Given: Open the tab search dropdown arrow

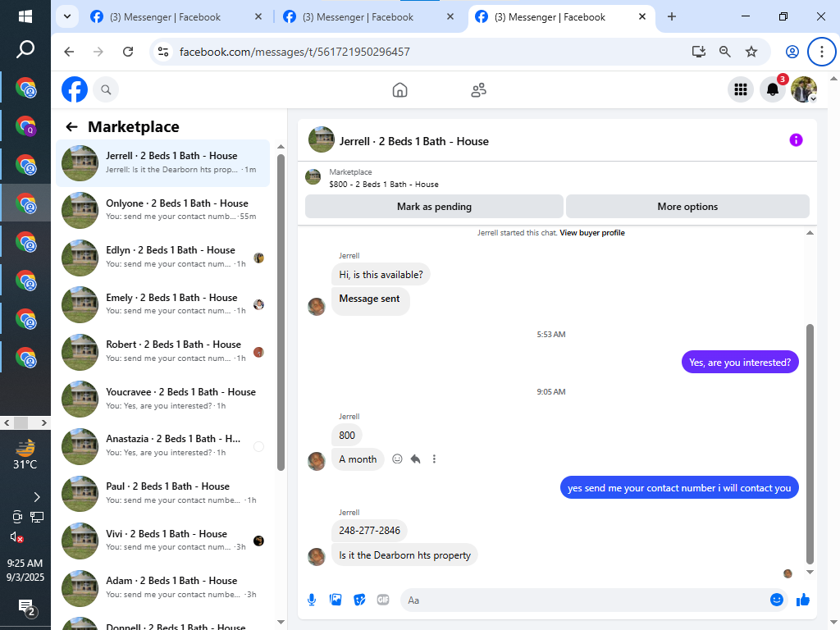Looking at the screenshot, I should pyautogui.click(x=67, y=16).
